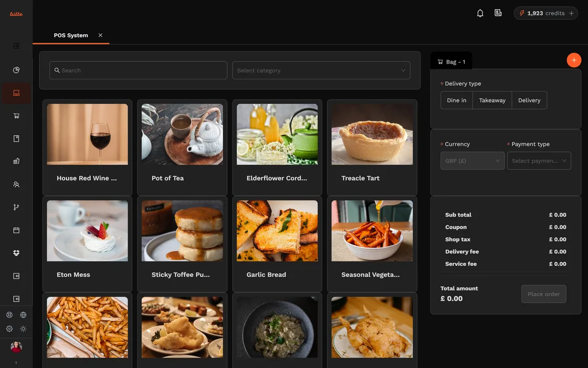Add Eton Mess product card
The height and width of the screenshot is (368, 588).
87,244
